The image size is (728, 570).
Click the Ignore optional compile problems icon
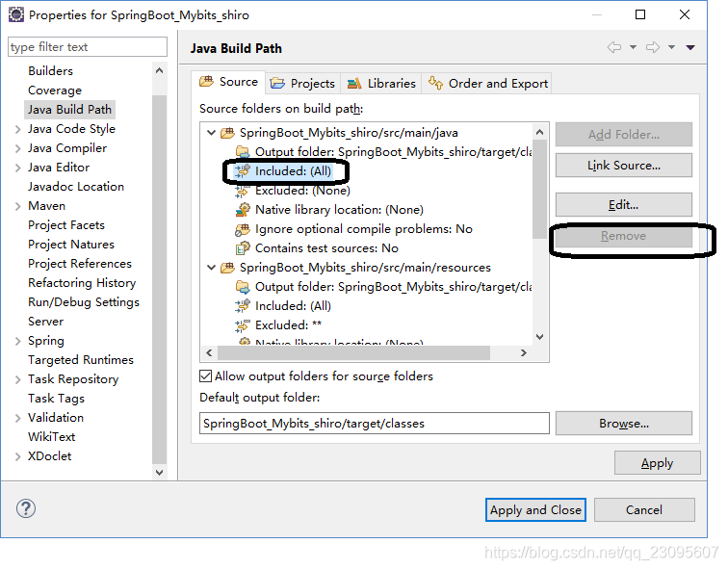point(243,229)
